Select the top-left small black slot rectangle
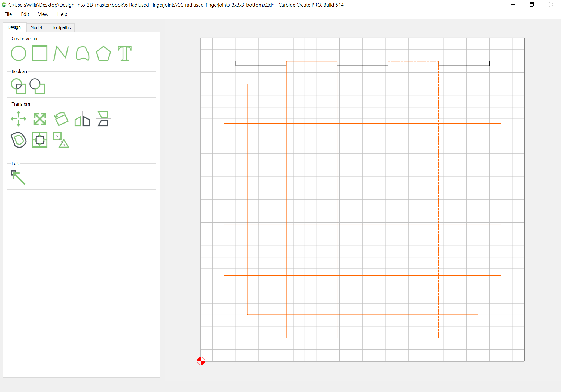This screenshot has width=561, height=392. pyautogui.click(x=261, y=63)
